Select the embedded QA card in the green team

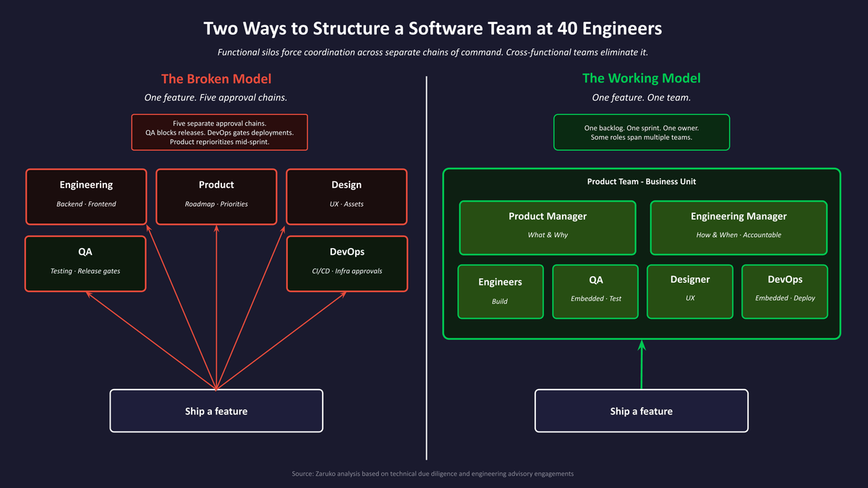point(595,291)
